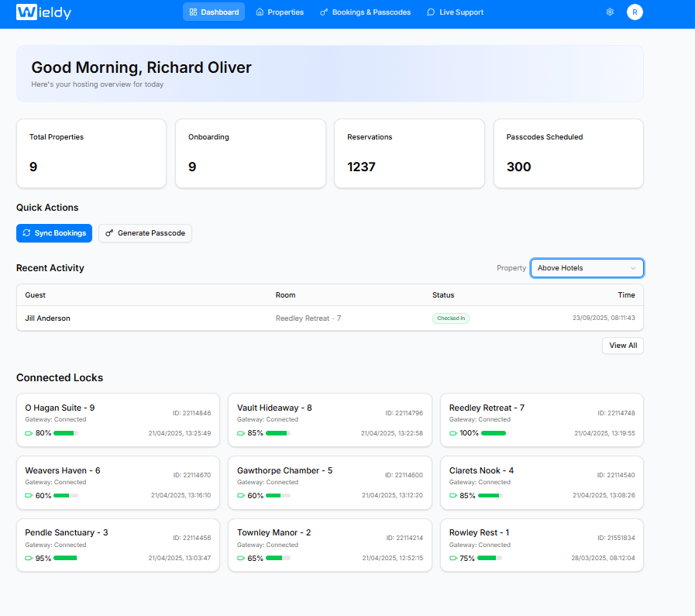The height and width of the screenshot is (616, 695).
Task: Open Bookings & Passcodes page
Action: point(366,12)
